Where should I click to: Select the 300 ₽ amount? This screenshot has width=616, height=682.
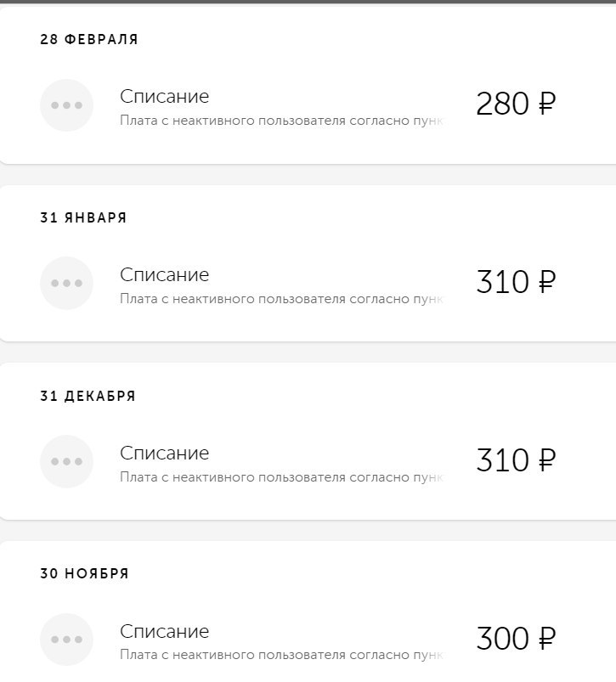516,639
